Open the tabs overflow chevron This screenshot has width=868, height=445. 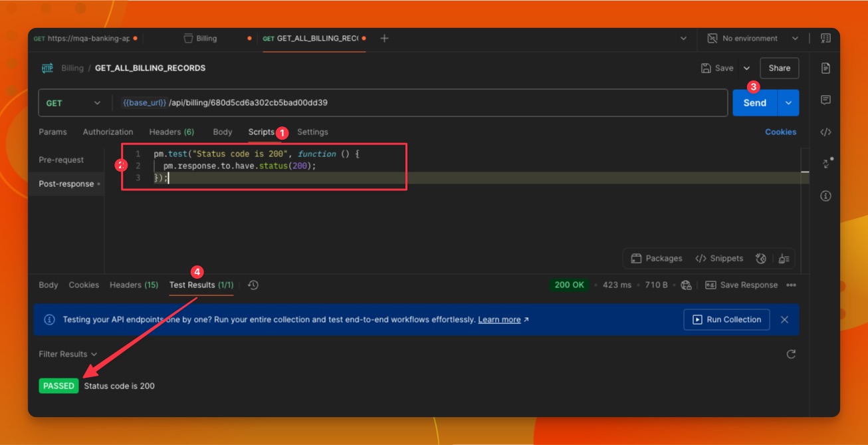click(x=683, y=39)
